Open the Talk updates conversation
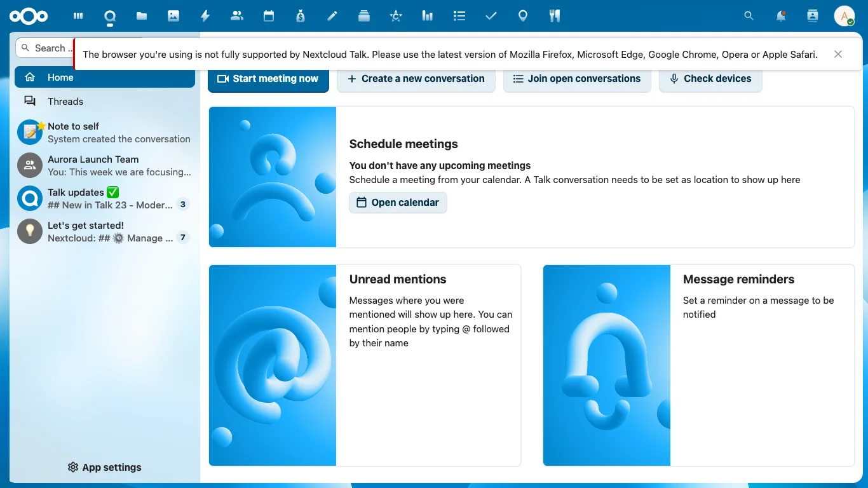Viewport: 868px width, 488px height. coord(105,199)
